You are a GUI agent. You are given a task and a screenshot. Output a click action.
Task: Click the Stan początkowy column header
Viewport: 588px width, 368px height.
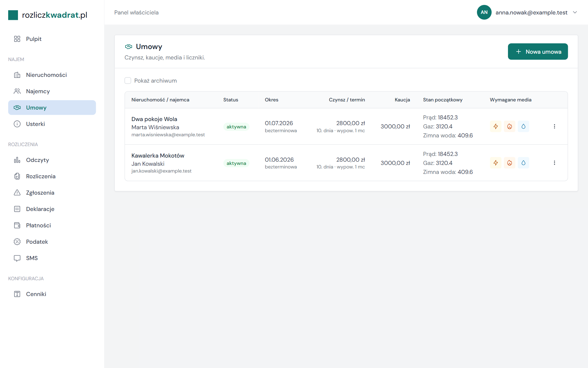[443, 100]
